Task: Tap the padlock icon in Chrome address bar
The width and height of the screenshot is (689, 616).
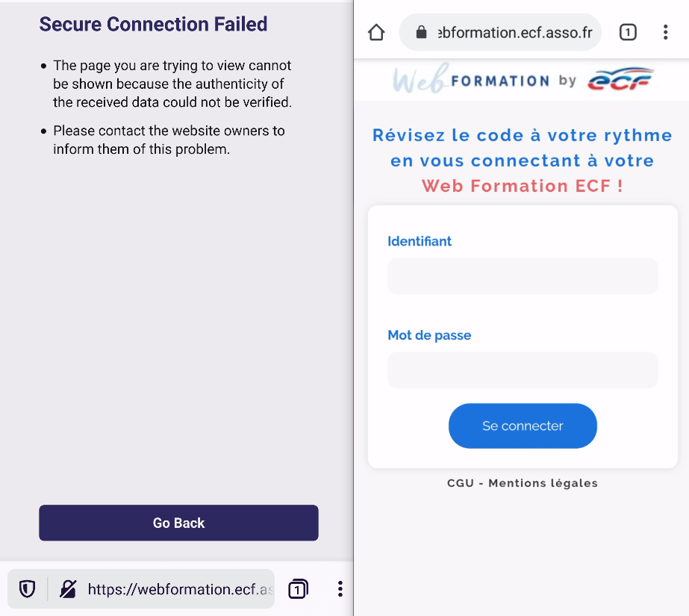Action: [x=421, y=32]
